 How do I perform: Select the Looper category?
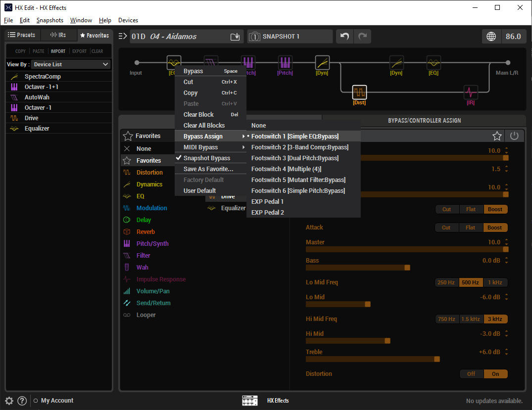[146, 315]
